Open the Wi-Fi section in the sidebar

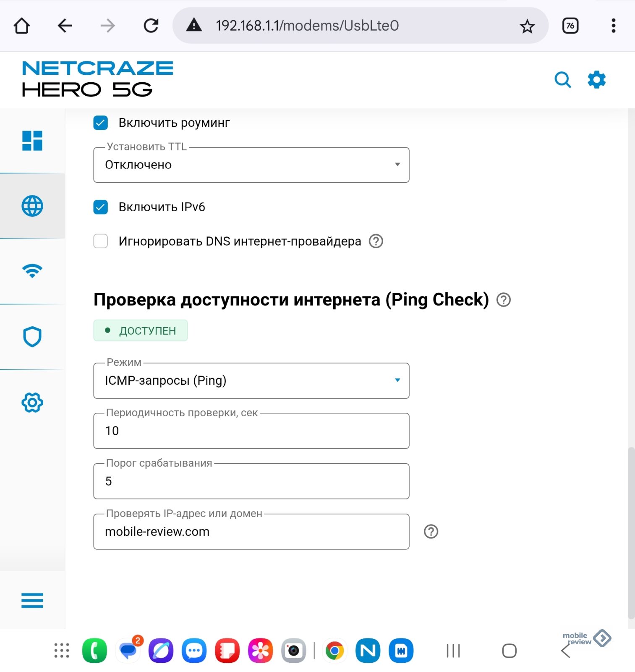32,271
